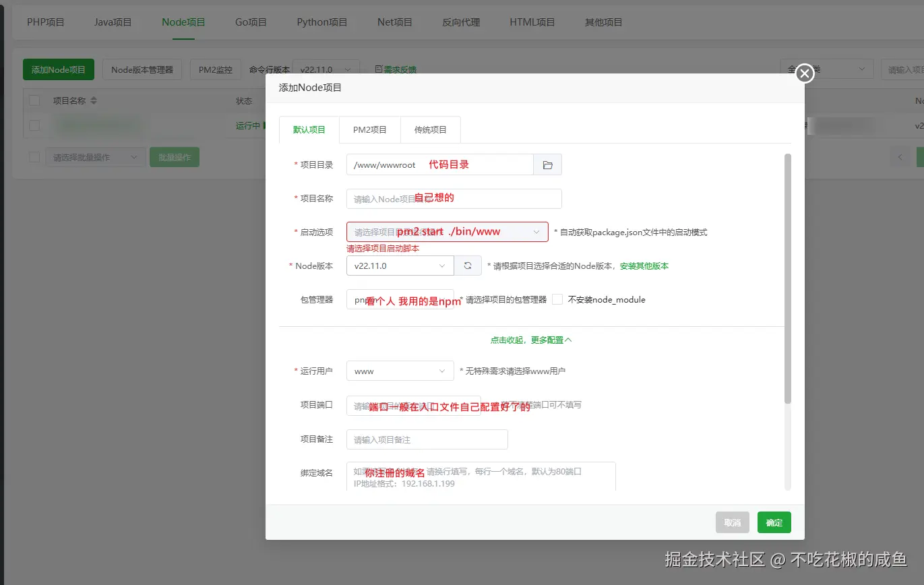Image resolution: width=924 pixels, height=585 pixels.
Task: Click the 状态 column header
Action: click(244, 100)
